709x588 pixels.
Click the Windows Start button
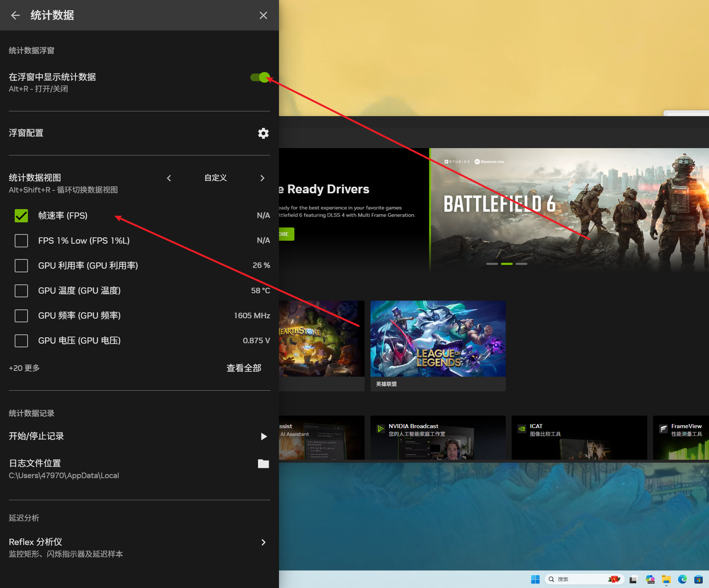(535, 580)
